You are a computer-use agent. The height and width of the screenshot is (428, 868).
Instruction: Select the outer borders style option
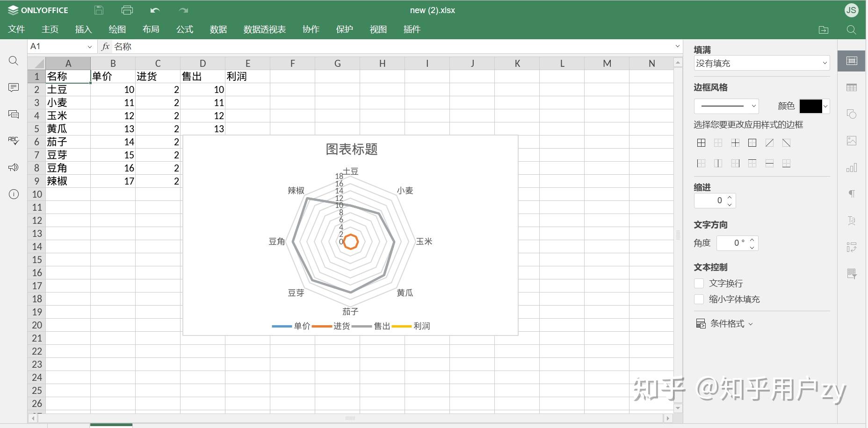752,143
